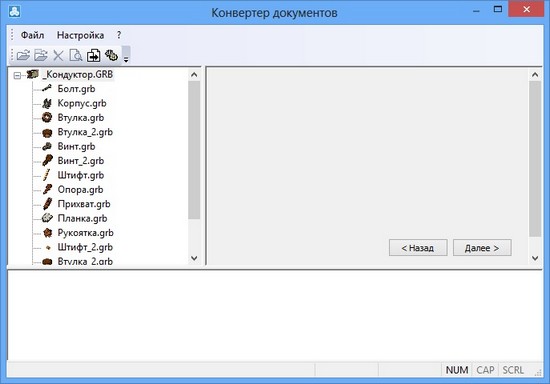Click the conversion settings toolbar icon

[111, 55]
